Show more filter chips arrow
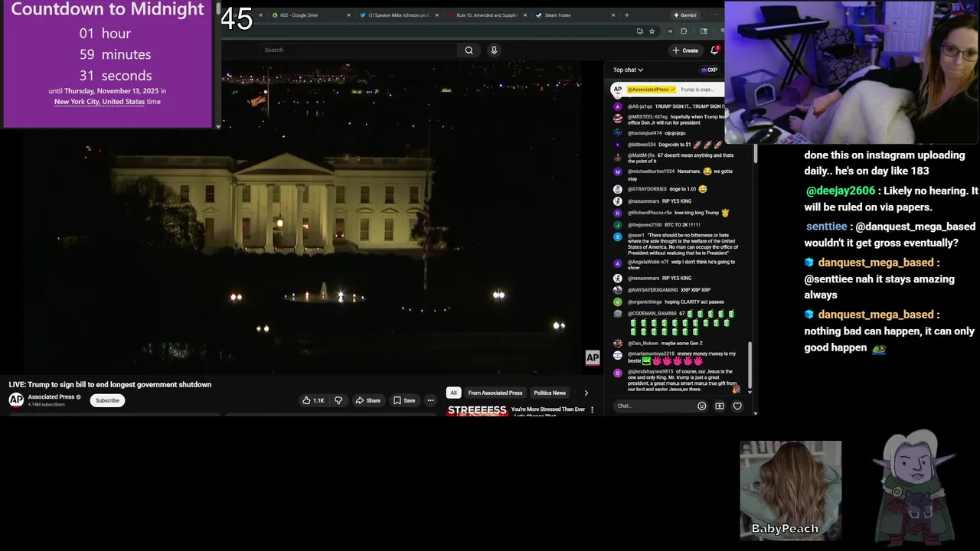The width and height of the screenshot is (980, 551). [x=586, y=393]
